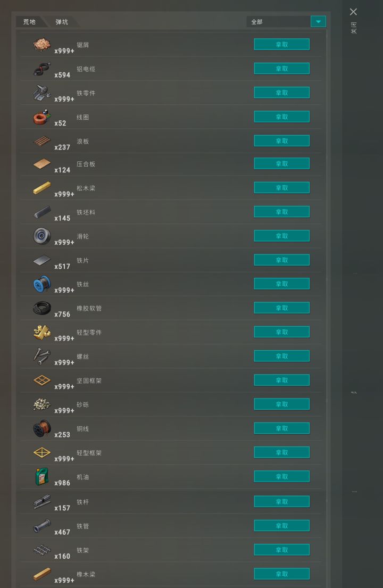Switch to the 荒地 tab
The width and height of the screenshot is (383, 588).
click(x=29, y=22)
